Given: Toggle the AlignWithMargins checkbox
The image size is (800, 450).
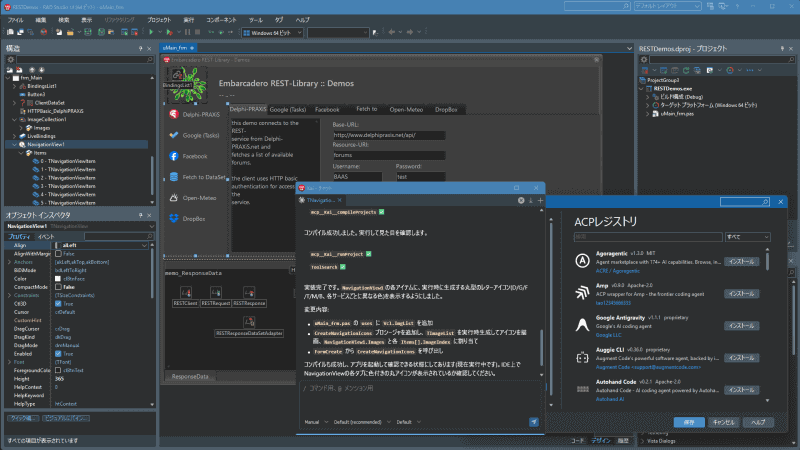Looking at the screenshot, I should (x=58, y=254).
